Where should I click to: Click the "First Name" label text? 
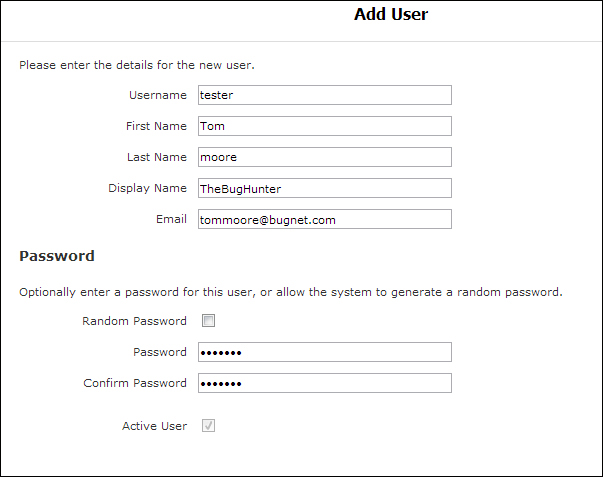(x=156, y=126)
